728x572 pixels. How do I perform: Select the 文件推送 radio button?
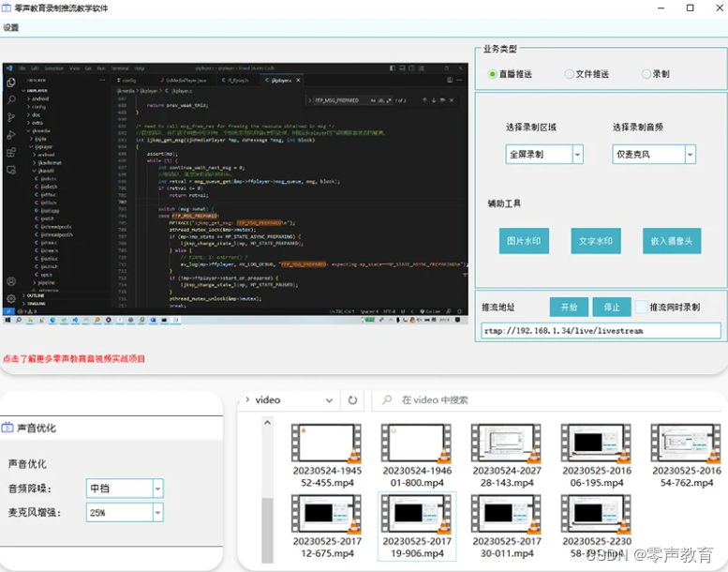[570, 74]
